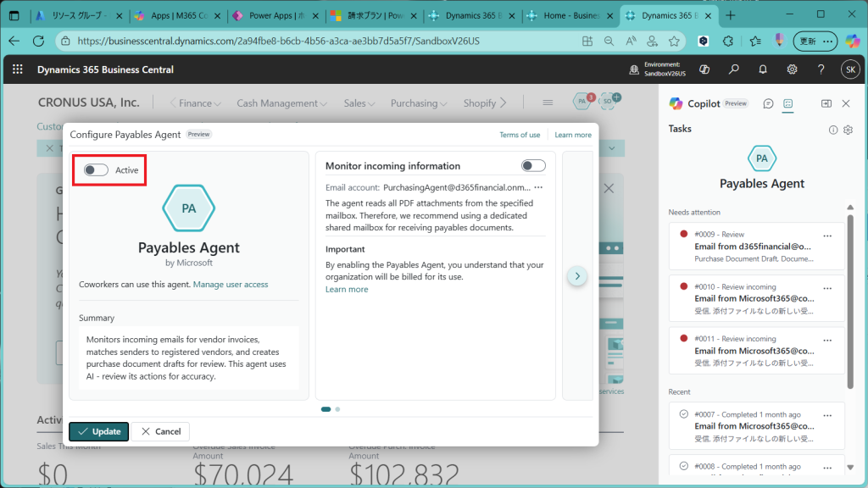Click the Update button
The width and height of the screenshot is (868, 488).
coord(99,431)
